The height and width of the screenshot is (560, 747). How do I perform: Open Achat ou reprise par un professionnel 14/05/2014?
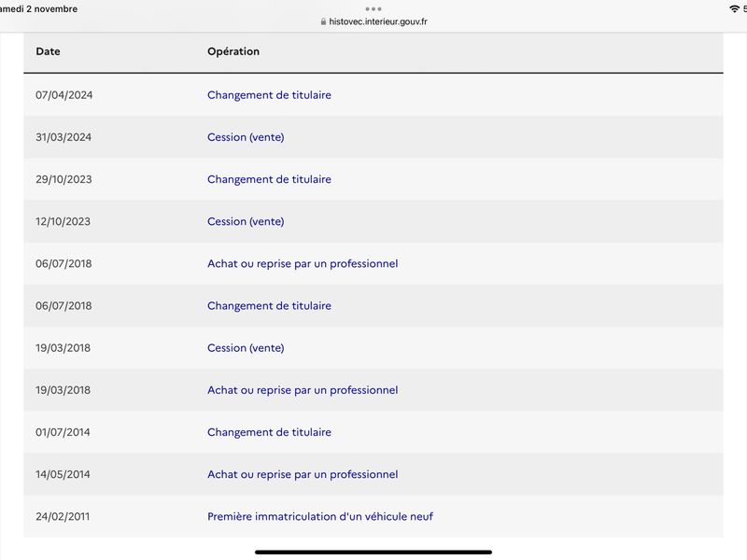click(303, 474)
